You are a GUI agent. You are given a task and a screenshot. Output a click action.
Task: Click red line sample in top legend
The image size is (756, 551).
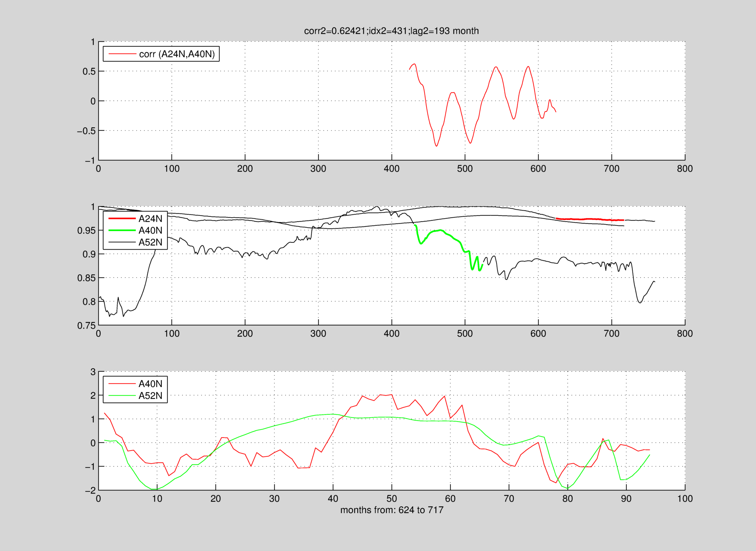[x=122, y=54]
